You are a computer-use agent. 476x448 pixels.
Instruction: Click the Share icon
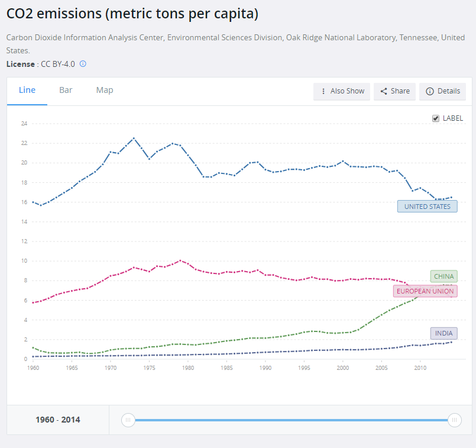384,91
